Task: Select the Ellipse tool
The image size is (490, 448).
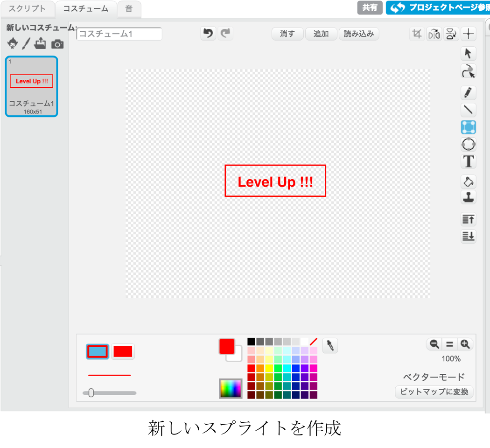Action: click(468, 144)
